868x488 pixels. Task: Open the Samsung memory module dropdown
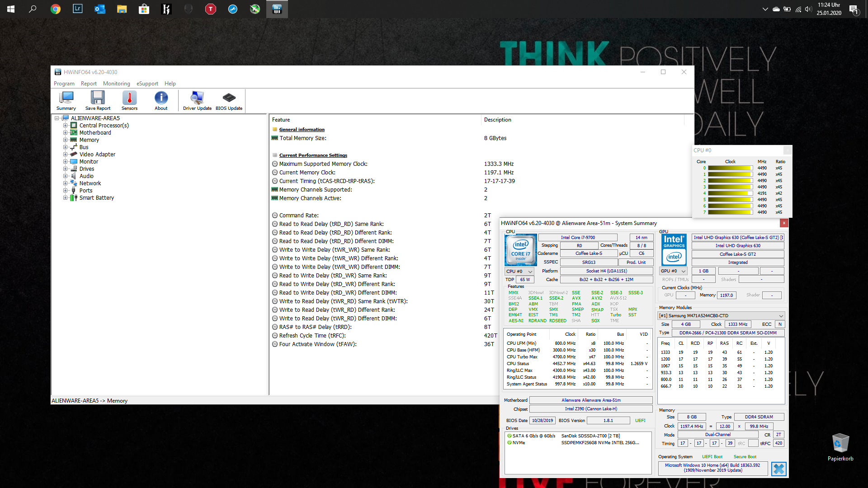(x=721, y=316)
